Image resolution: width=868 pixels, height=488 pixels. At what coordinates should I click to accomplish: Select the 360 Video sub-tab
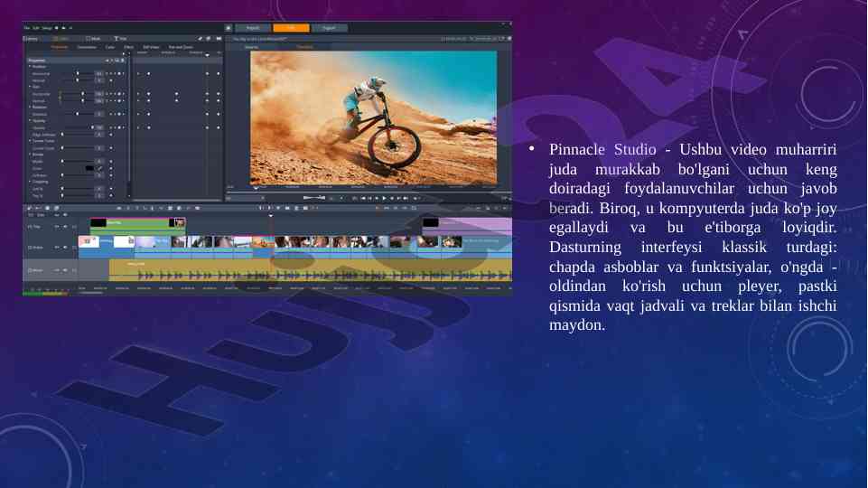tap(151, 47)
